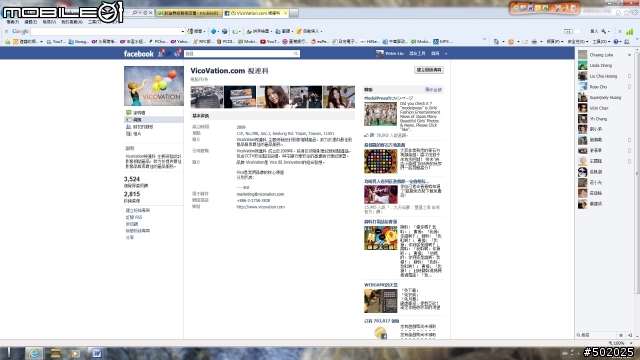Open Internet Explorer from the taskbar
640x360 pixels.
click(34, 353)
